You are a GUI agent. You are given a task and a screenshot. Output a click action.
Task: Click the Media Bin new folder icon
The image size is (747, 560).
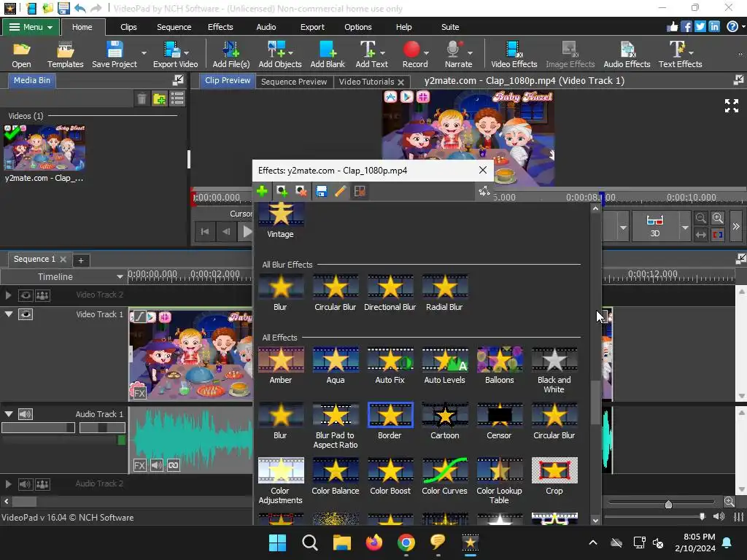(160, 98)
